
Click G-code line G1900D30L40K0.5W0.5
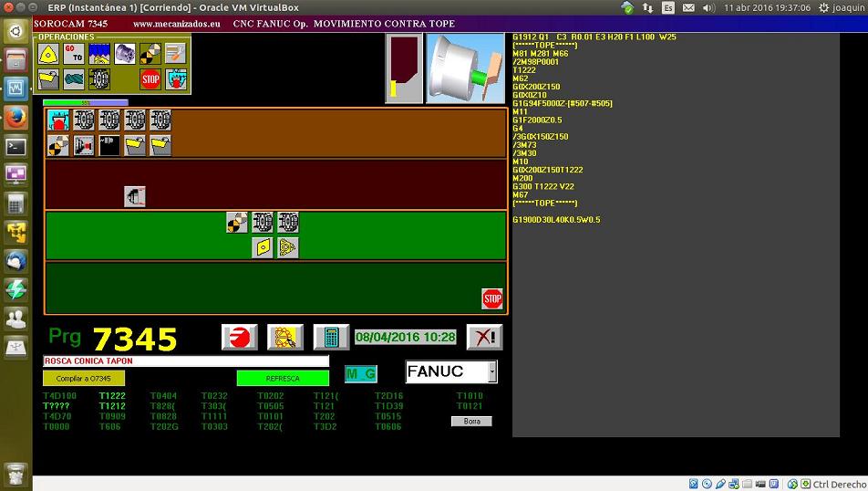click(556, 220)
